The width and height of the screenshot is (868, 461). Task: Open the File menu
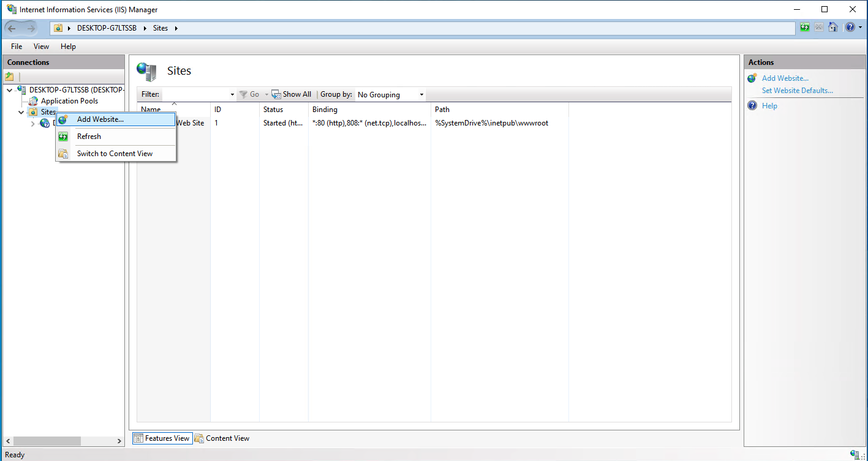[x=17, y=47]
